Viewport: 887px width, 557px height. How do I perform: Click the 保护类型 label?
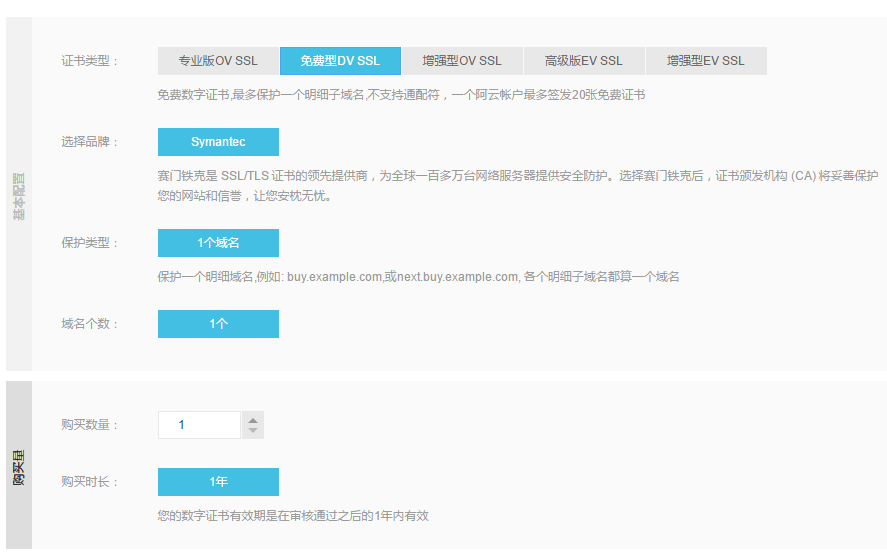click(x=89, y=243)
